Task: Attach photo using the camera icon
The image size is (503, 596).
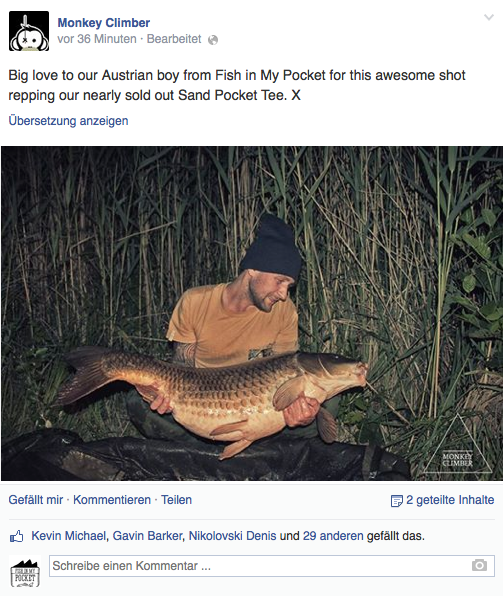Action: click(x=479, y=565)
